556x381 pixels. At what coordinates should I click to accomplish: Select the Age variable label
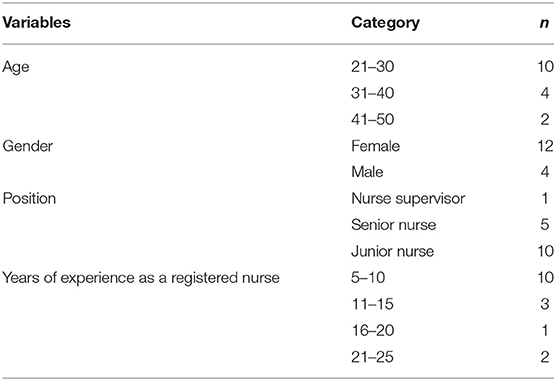click(x=16, y=67)
